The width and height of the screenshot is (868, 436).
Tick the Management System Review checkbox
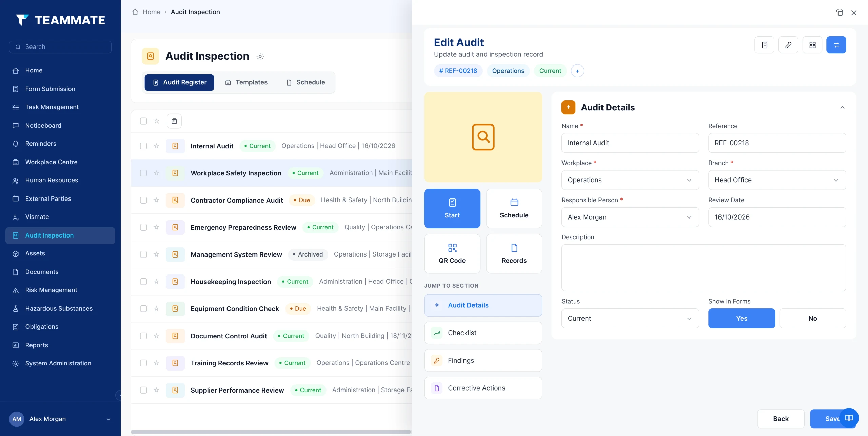(x=143, y=254)
